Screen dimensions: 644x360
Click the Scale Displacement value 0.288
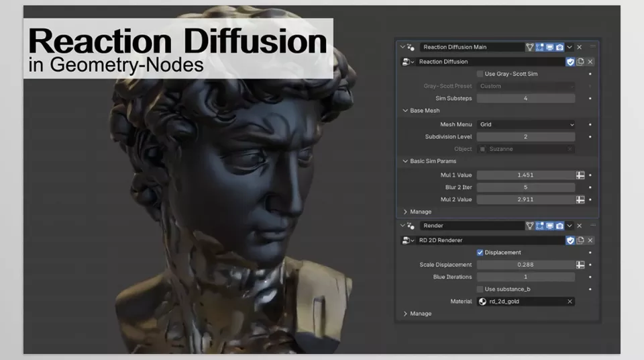[526, 265]
